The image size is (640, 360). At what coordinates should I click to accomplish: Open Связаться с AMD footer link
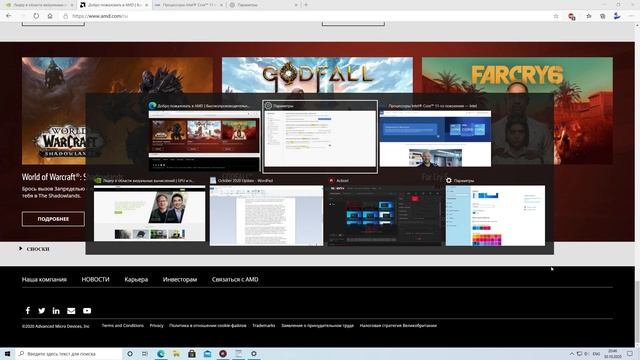pos(235,279)
